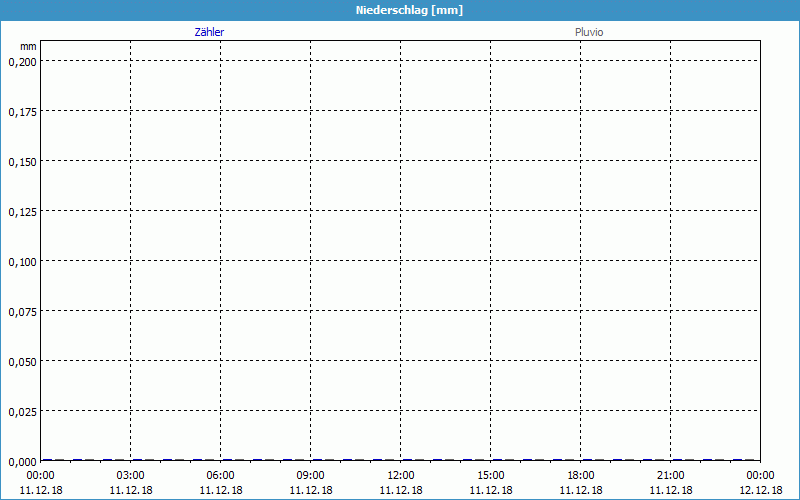Click the 0,200 y-axis value
The width and height of the screenshot is (800, 500).
pos(22,62)
